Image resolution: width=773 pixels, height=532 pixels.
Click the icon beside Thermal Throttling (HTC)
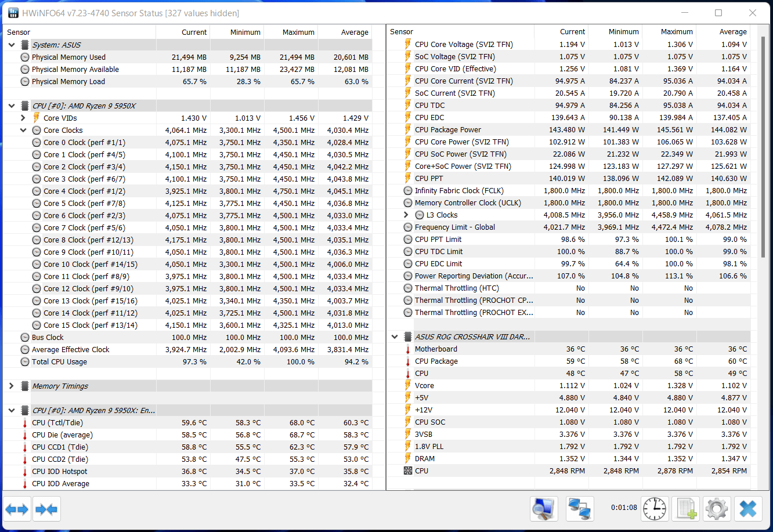[x=408, y=288]
